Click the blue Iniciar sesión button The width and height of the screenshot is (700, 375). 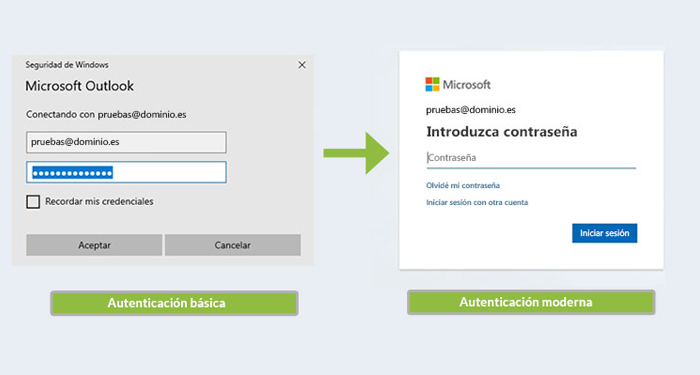[604, 233]
